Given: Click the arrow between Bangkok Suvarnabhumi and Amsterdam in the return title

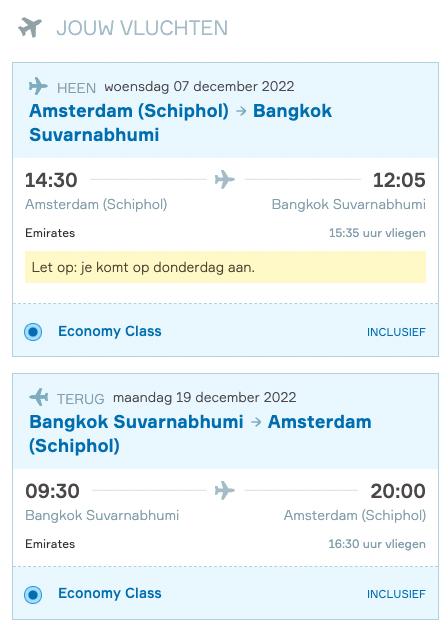Looking at the screenshot, I should coord(256,422).
